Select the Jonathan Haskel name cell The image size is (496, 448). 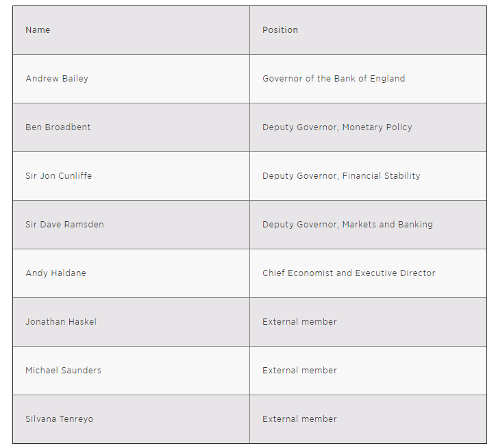(x=61, y=322)
